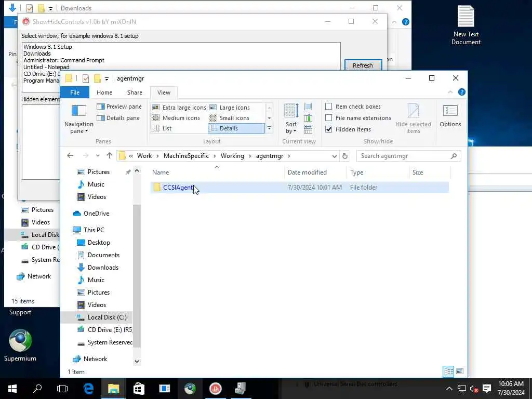This screenshot has height=399, width=532.
Task: Open Network in agentmgr navigation pane
Action: pyautogui.click(x=95, y=359)
